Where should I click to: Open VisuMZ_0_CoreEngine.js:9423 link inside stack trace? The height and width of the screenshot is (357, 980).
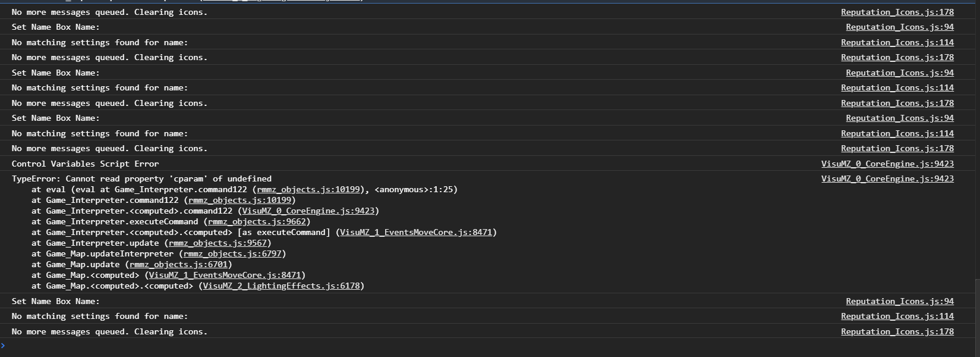click(308, 211)
